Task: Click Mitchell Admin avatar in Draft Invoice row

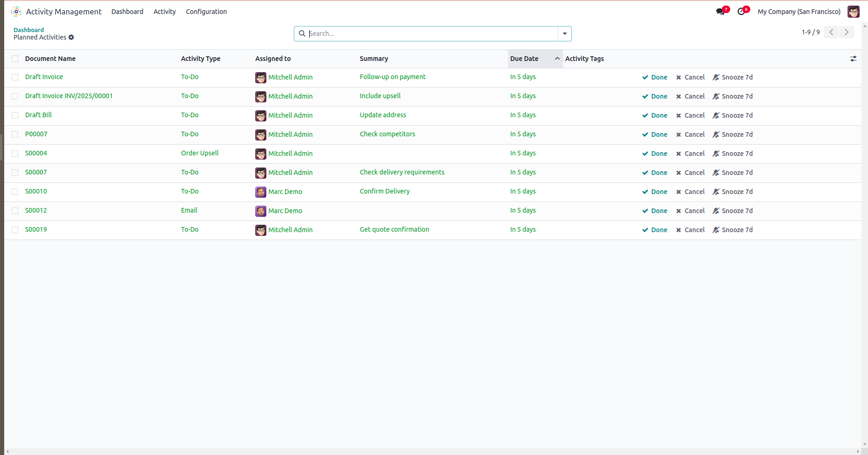Action: coord(261,78)
